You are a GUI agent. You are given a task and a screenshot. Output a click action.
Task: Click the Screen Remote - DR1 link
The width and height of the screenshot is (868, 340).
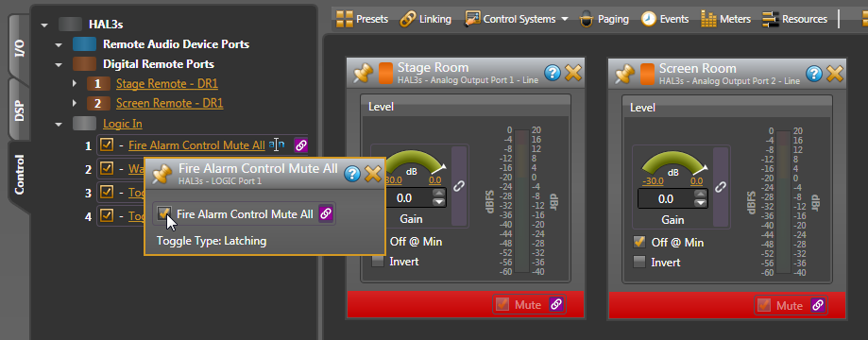[170, 104]
